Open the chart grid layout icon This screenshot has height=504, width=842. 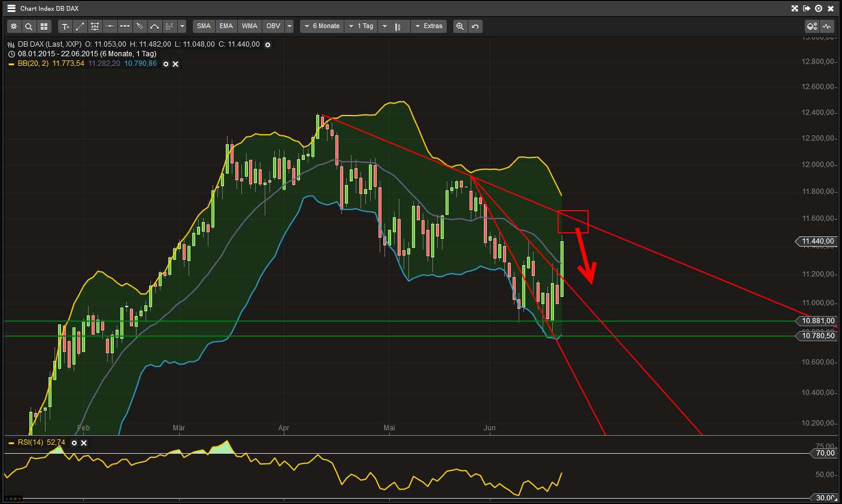tap(44, 26)
